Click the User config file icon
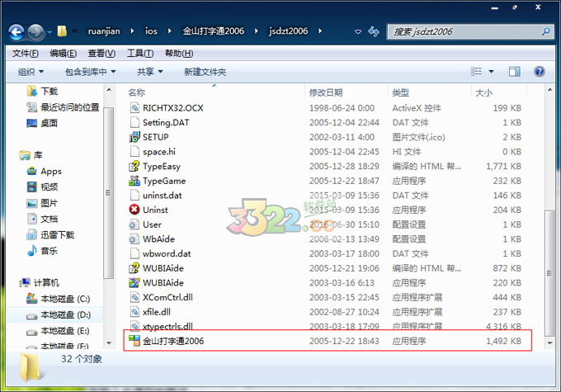This screenshot has width=561, height=392. coord(134,224)
